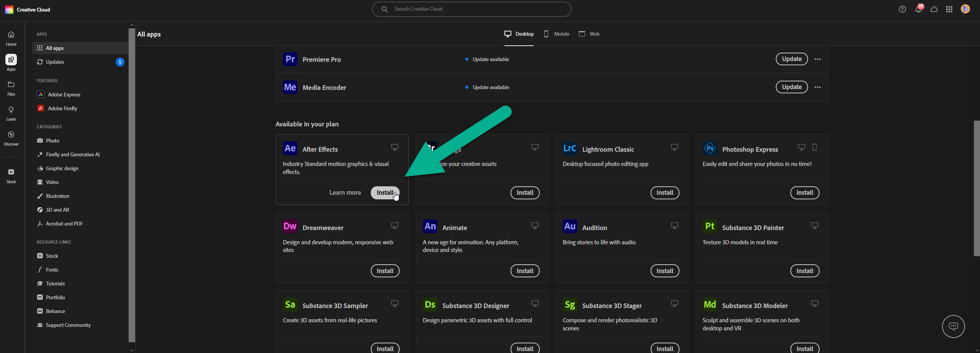Image resolution: width=980 pixels, height=353 pixels.
Task: Click the Substance 3D Designer icon
Action: click(430, 305)
